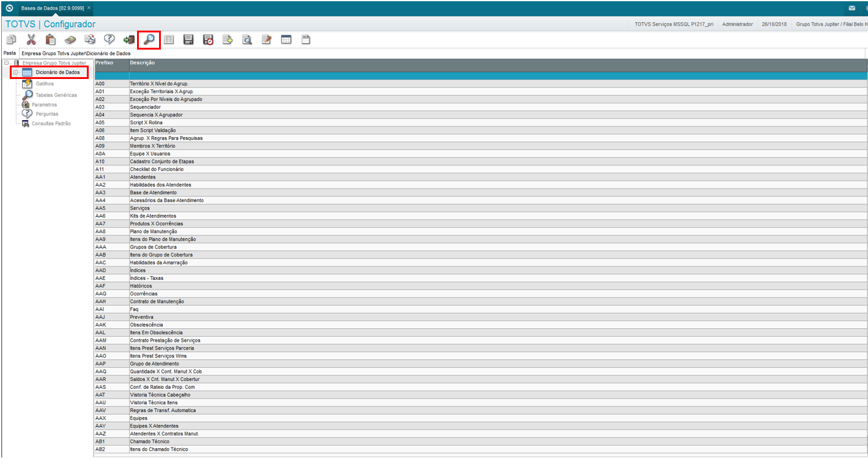Open the calculator toolbar icon
The height and width of the screenshot is (458, 868).
click(x=70, y=40)
